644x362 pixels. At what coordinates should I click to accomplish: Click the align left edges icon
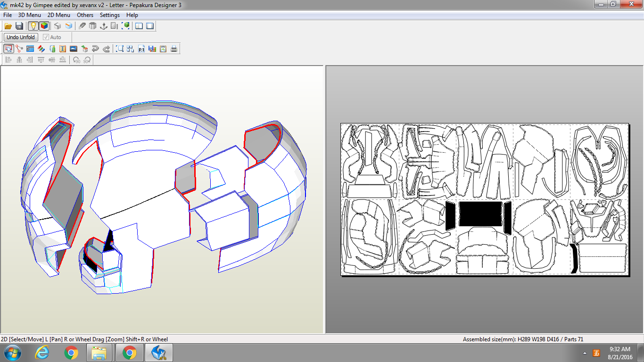click(8, 60)
